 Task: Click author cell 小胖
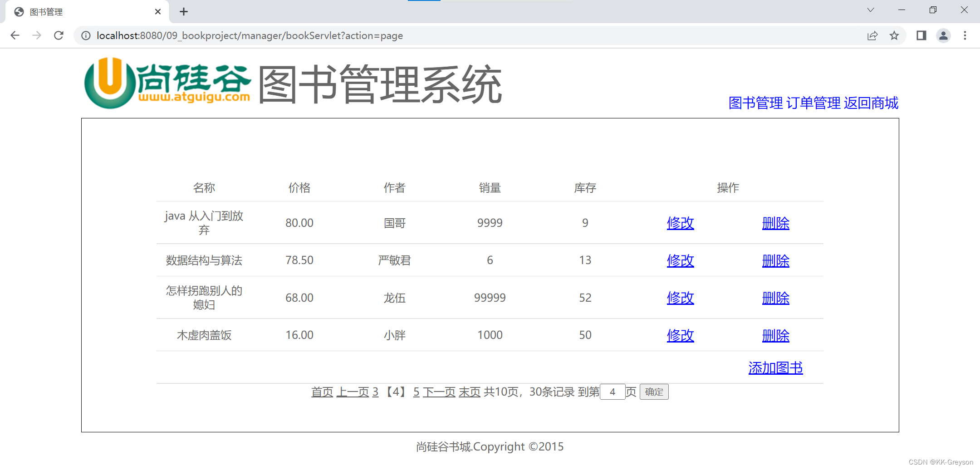click(395, 335)
